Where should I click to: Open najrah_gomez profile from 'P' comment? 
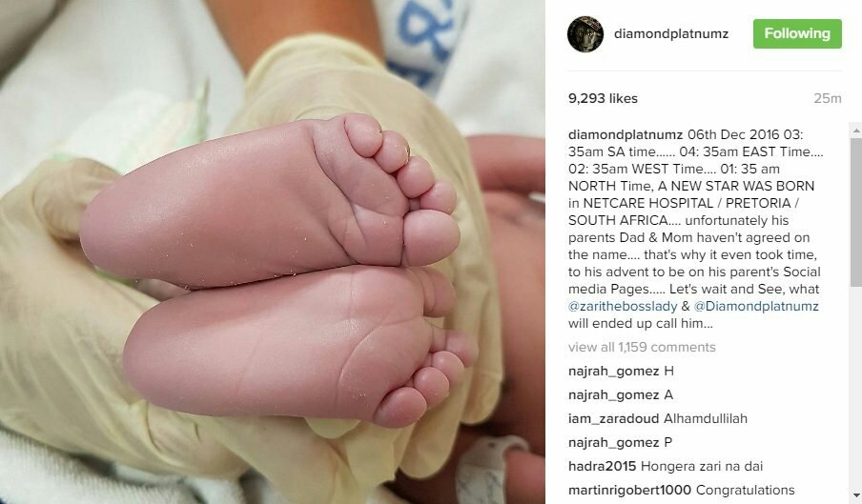coord(613,442)
